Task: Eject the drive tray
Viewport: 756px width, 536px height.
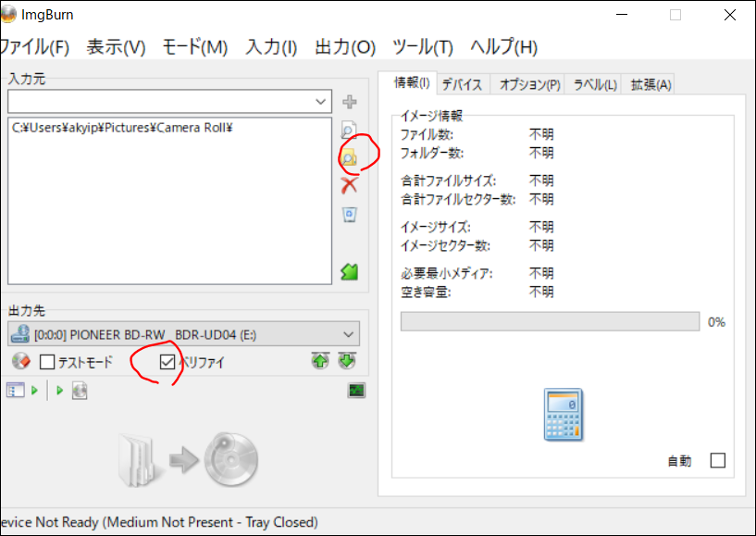Action: point(320,360)
